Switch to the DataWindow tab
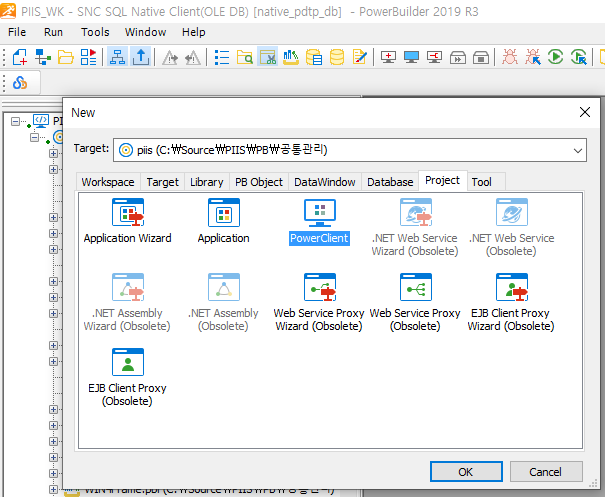The height and width of the screenshot is (497, 605). point(325,182)
